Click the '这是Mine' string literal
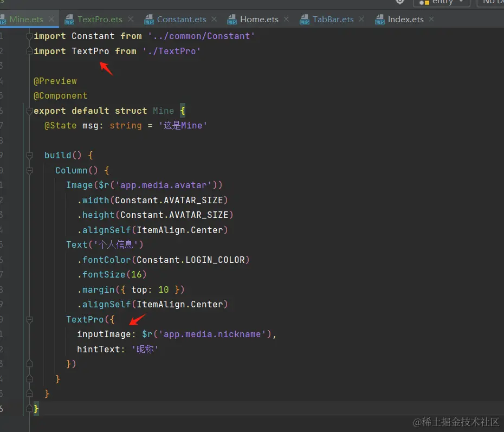The height and width of the screenshot is (432, 504). pos(183,126)
